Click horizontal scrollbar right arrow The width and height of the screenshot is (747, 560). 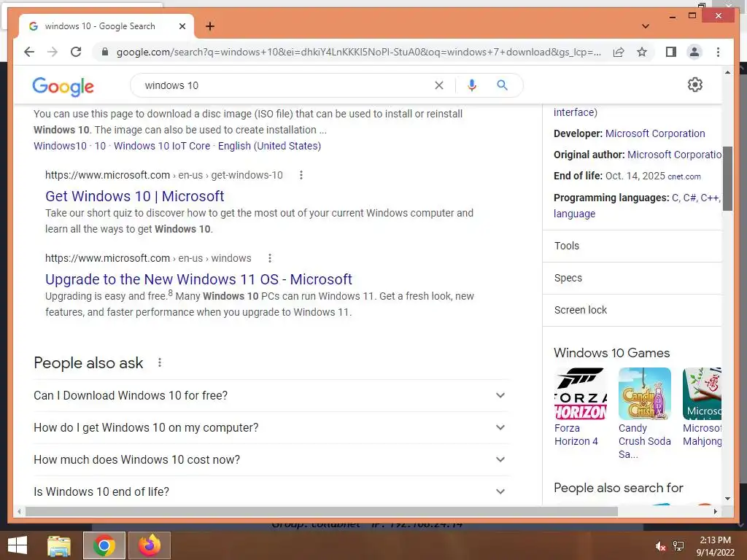pos(715,511)
